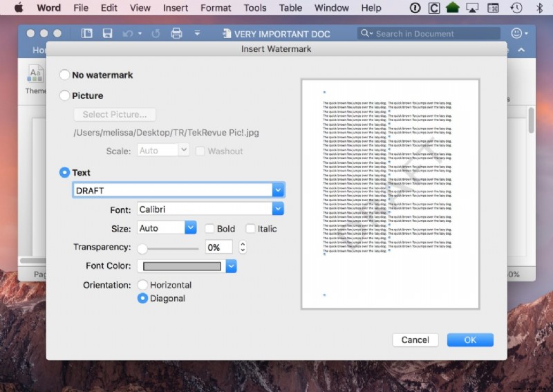
Task: Open the Font Calibri dropdown
Action: pyautogui.click(x=278, y=209)
